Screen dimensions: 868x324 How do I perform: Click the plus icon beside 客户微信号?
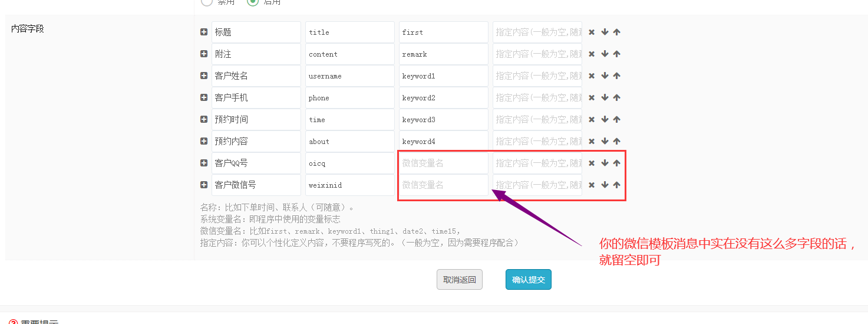(204, 185)
